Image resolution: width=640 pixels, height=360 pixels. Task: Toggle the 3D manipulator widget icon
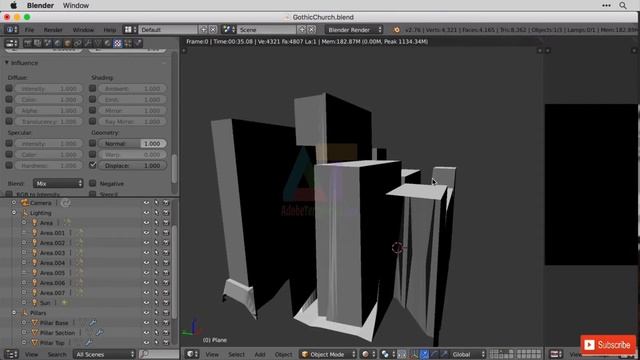414,354
